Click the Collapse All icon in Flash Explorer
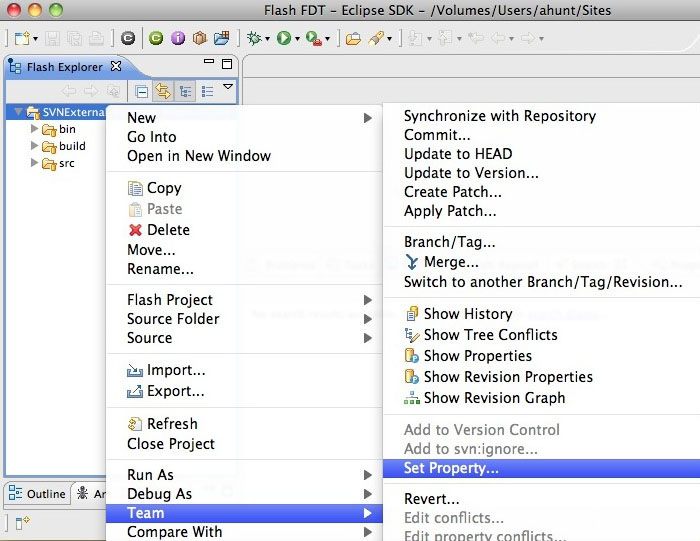 pyautogui.click(x=142, y=92)
